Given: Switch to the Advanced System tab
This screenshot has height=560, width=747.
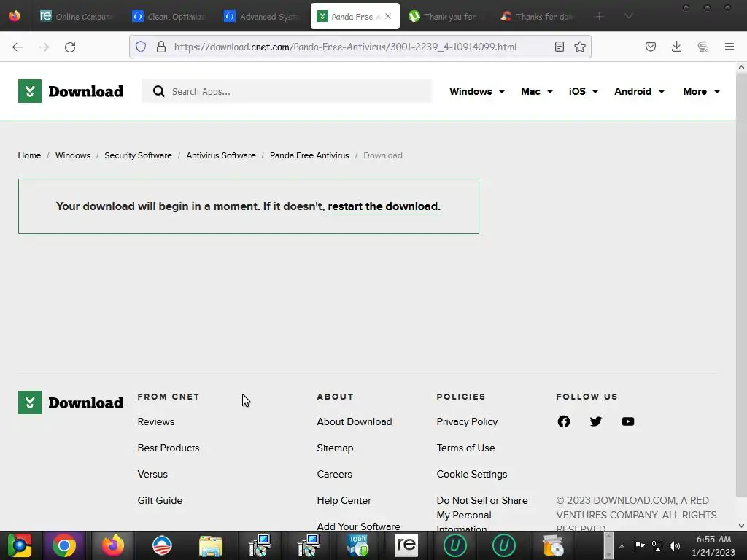Looking at the screenshot, I should (261, 16).
